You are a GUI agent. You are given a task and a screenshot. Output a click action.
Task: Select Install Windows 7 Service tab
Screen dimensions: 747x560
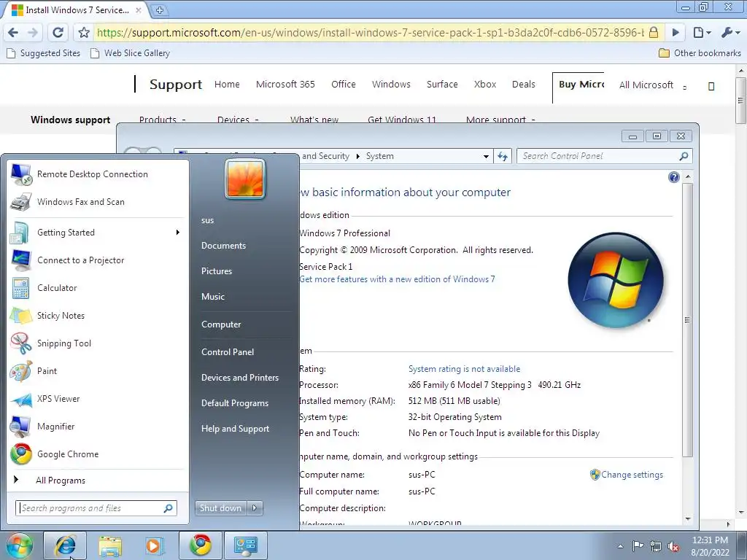pos(76,9)
